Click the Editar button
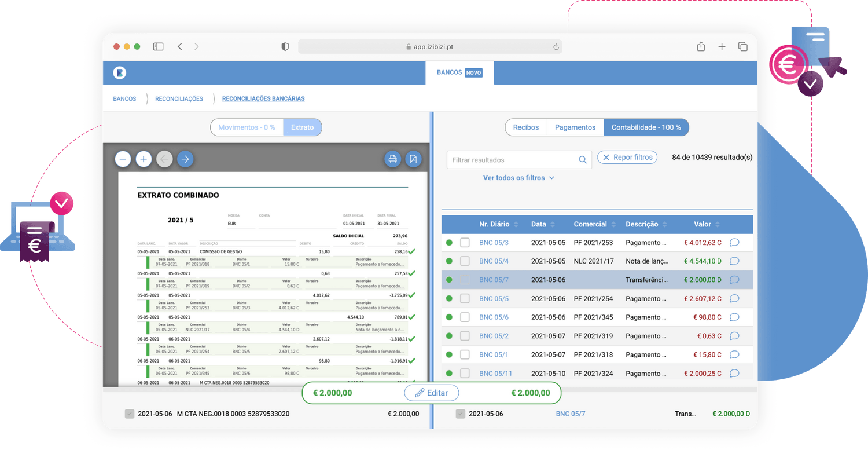868x450 pixels. [431, 393]
